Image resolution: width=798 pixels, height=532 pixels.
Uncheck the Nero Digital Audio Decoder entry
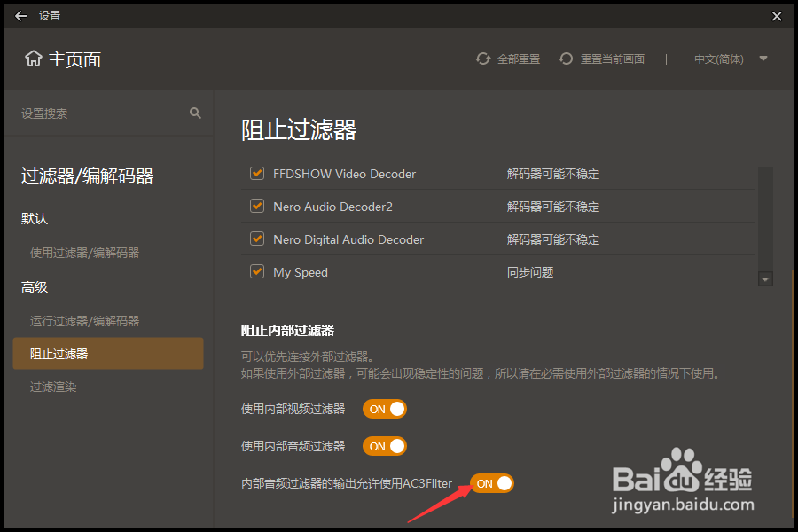click(256, 239)
